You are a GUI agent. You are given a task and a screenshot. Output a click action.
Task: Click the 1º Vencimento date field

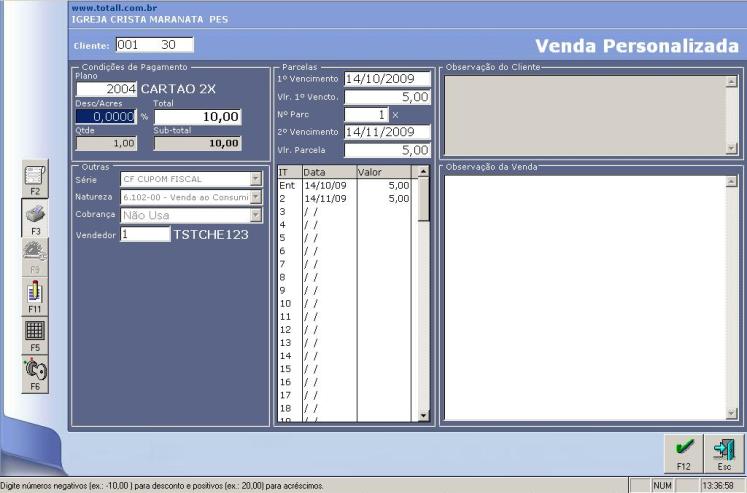pyautogui.click(x=387, y=79)
